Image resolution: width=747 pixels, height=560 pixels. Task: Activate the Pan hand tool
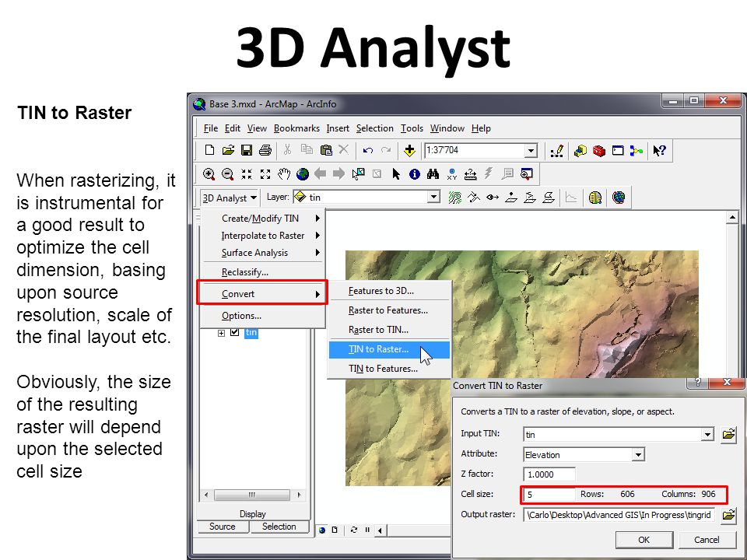click(x=284, y=174)
